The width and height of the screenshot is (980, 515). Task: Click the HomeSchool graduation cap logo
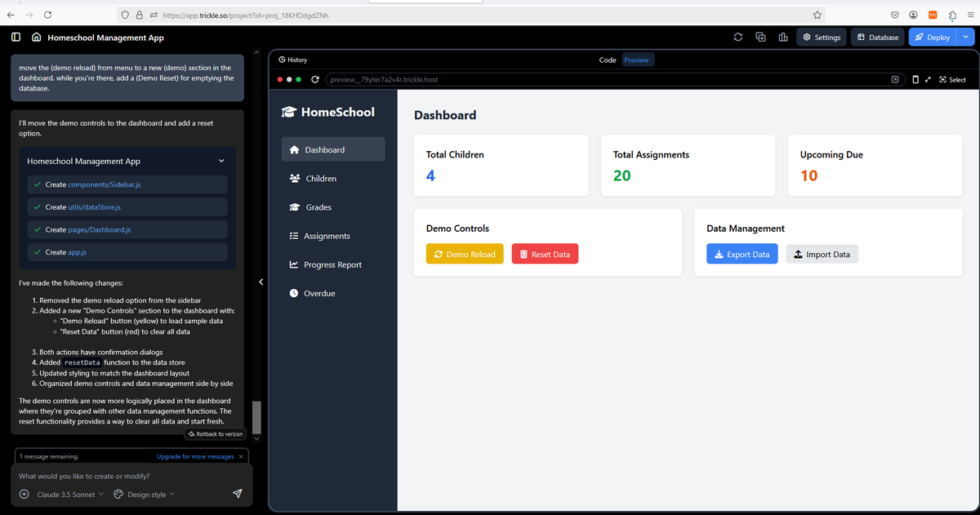[288, 112]
